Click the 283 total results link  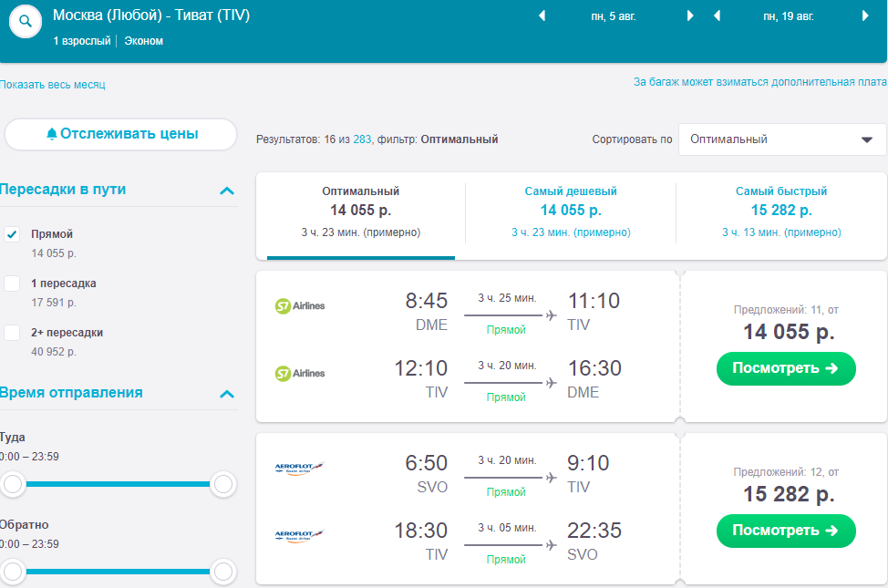point(362,139)
